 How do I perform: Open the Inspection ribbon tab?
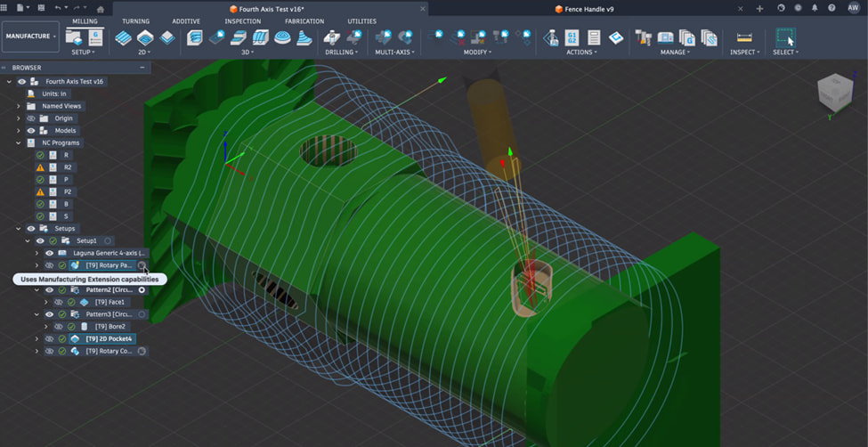(x=242, y=20)
